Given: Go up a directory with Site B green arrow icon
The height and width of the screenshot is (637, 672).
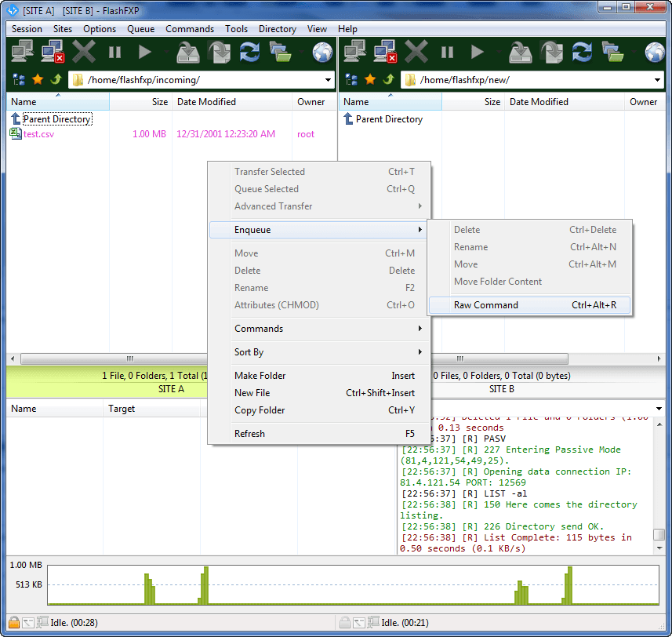Looking at the screenshot, I should [389, 79].
